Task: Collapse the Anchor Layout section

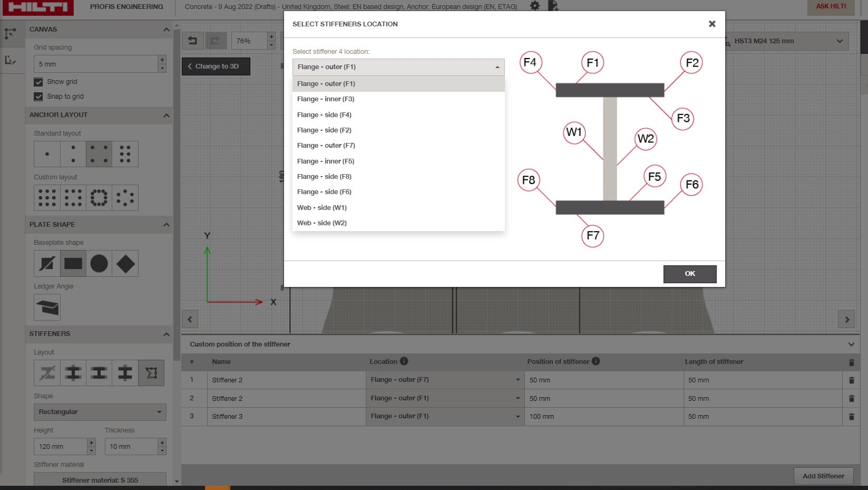Action: (167, 115)
